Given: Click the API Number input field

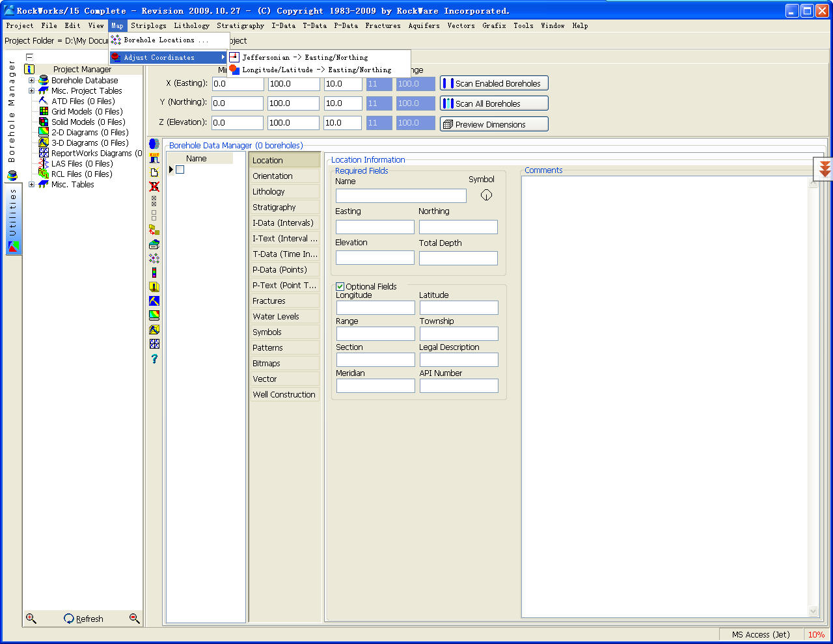Looking at the screenshot, I should [459, 386].
